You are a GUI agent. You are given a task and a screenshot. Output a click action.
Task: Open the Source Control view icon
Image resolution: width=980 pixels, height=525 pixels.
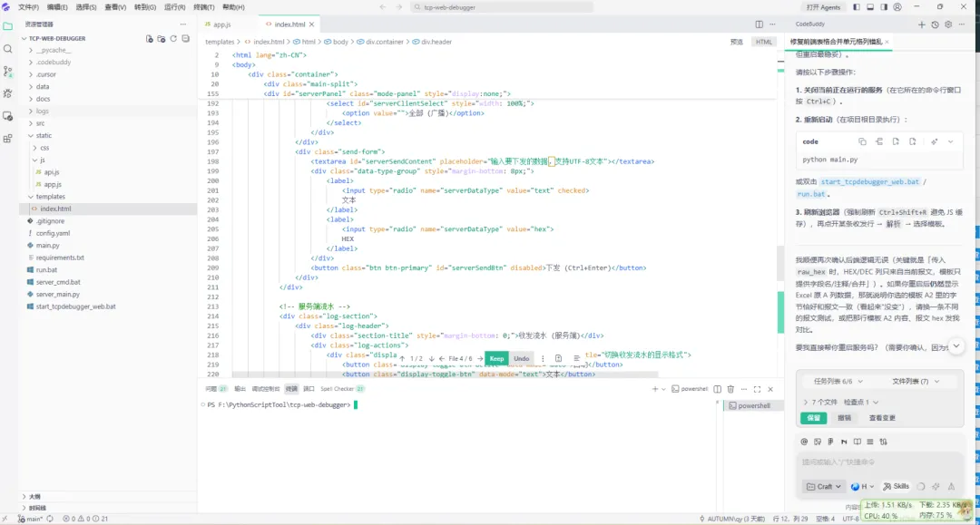(8, 71)
